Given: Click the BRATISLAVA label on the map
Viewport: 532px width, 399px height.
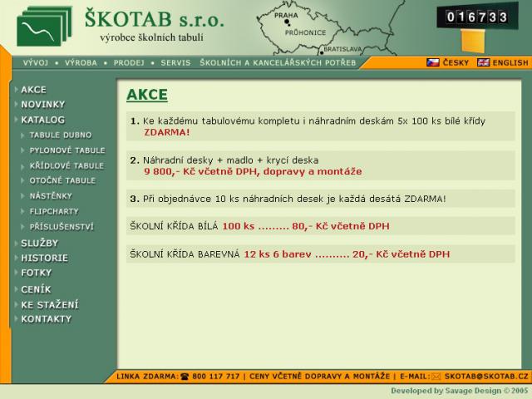Looking at the screenshot, I should tap(342, 49).
